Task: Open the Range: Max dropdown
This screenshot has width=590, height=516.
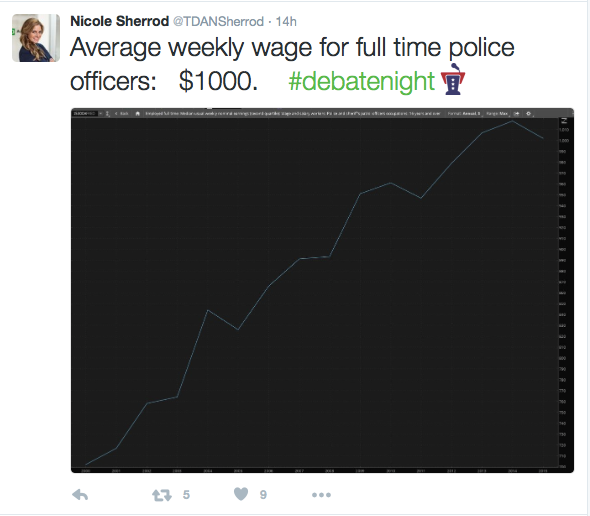Action: coord(498,113)
